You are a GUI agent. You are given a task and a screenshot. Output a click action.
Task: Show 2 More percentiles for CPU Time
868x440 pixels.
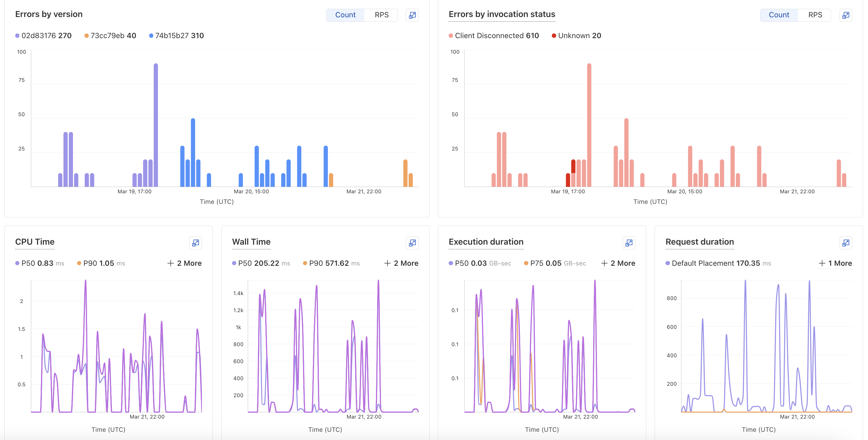(x=184, y=263)
